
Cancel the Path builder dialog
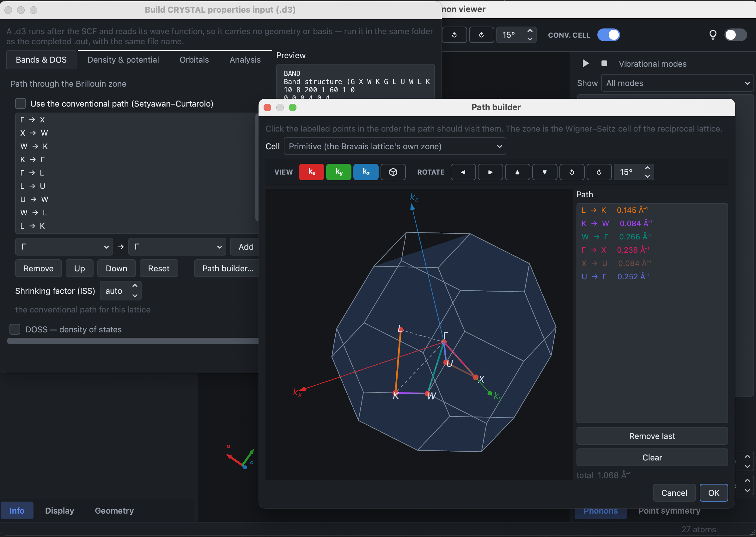(674, 493)
